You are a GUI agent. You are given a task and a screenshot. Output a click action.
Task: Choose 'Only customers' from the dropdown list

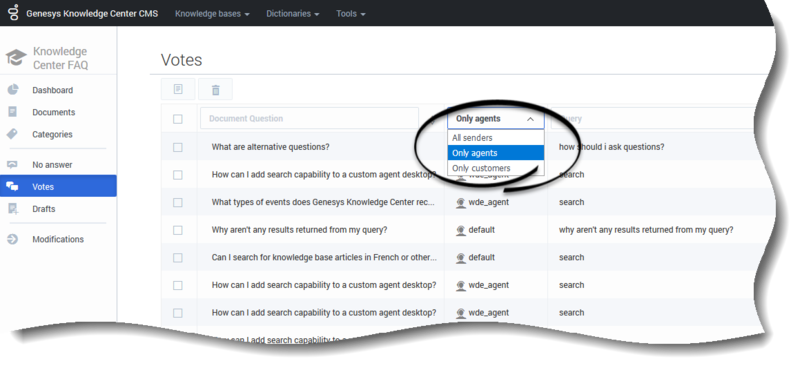(x=496, y=168)
